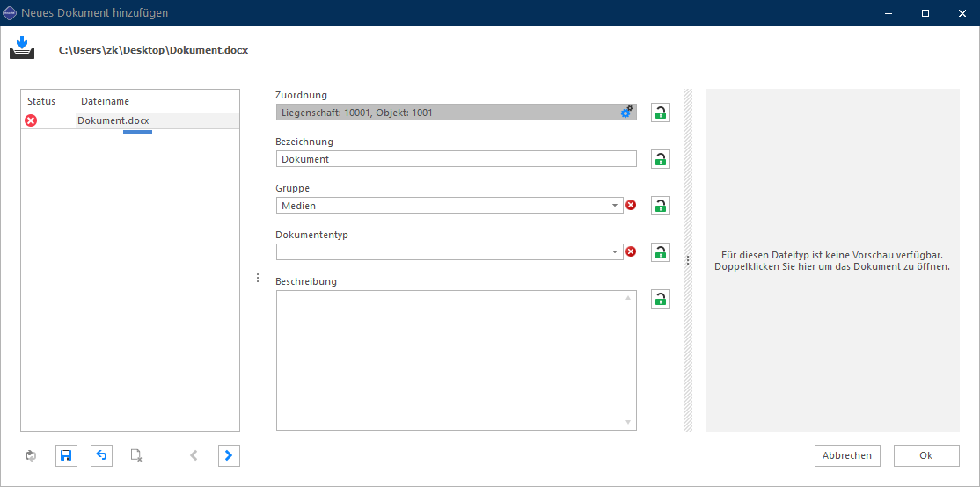Click scroll down arrow in Beschreibung
Screen dimensions: 980x487
pyautogui.click(x=628, y=423)
